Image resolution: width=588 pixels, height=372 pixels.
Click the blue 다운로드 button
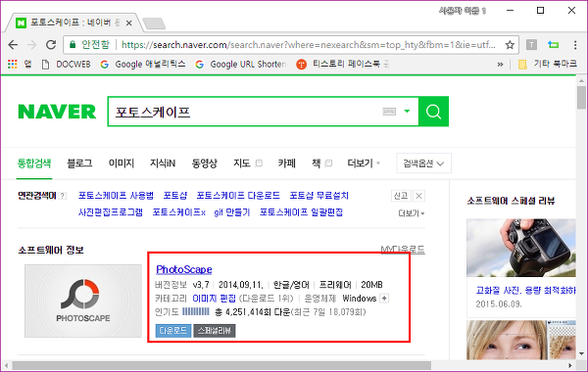(x=173, y=331)
